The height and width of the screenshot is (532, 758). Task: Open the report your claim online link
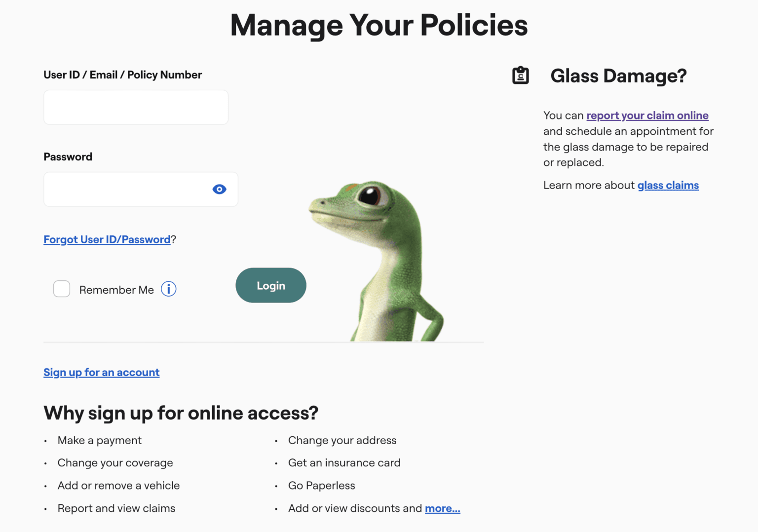(x=647, y=115)
